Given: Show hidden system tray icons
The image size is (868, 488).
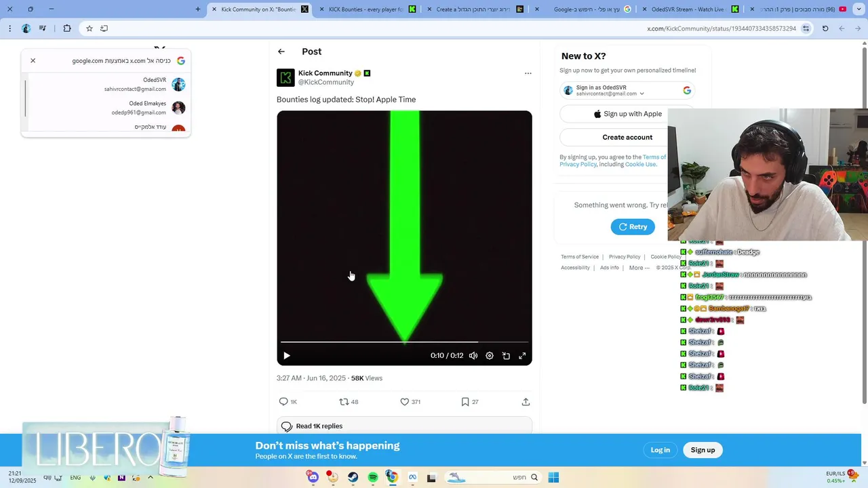Looking at the screenshot, I should pos(151,477).
